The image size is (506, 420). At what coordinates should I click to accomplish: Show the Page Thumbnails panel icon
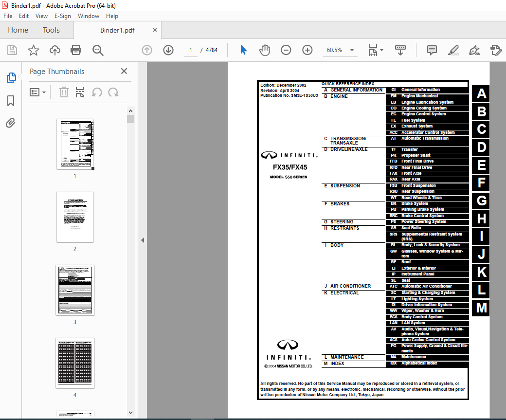tap(11, 78)
